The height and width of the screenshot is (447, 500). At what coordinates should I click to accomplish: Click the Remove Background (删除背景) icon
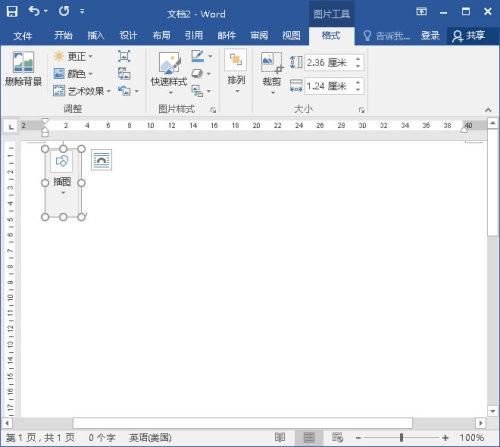coord(23,62)
